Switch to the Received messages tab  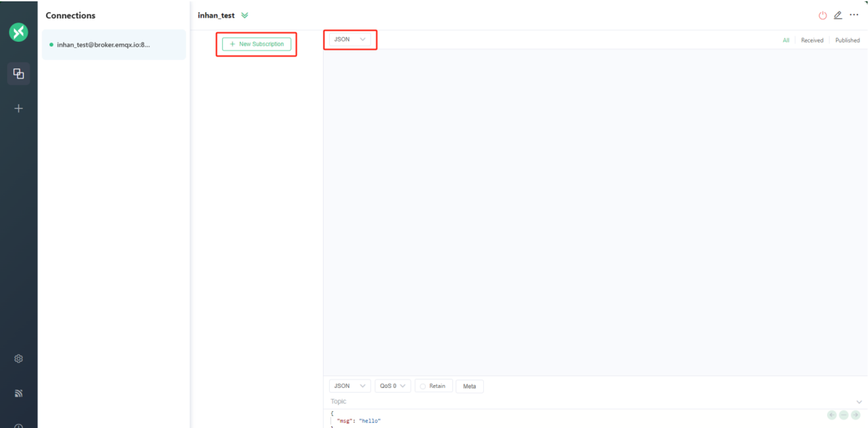tap(812, 40)
